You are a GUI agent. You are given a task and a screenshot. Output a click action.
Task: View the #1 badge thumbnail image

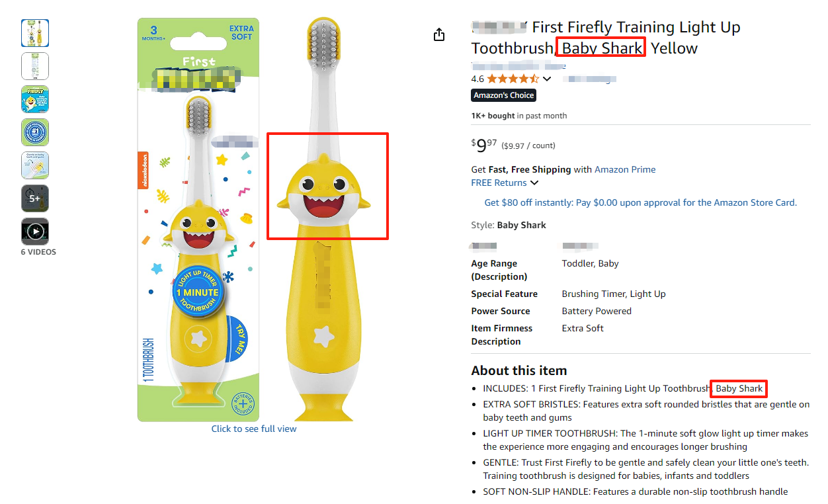coord(35,132)
